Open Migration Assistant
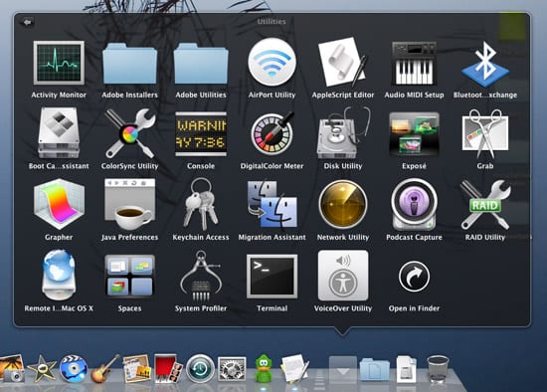This screenshot has width=547, height=392. click(273, 205)
